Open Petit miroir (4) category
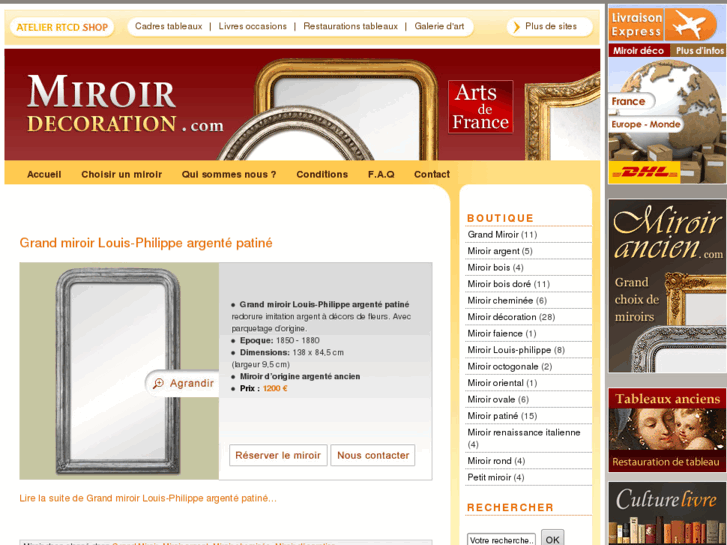727x545 pixels. (496, 477)
